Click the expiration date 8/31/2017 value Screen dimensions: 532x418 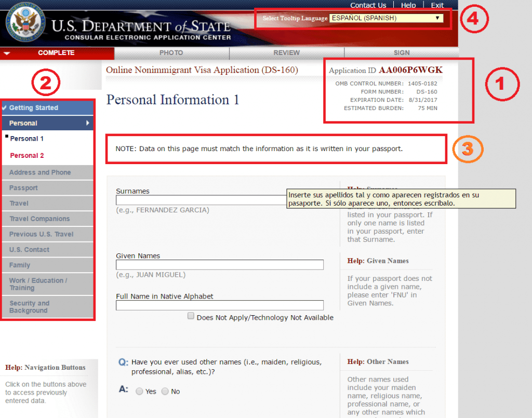[x=423, y=100]
